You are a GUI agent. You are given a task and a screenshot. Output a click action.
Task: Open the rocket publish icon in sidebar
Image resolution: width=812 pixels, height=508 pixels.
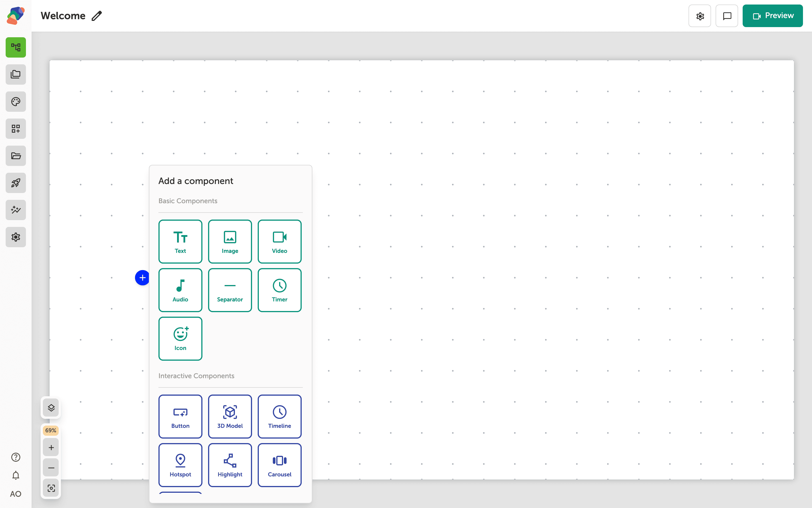(16, 183)
